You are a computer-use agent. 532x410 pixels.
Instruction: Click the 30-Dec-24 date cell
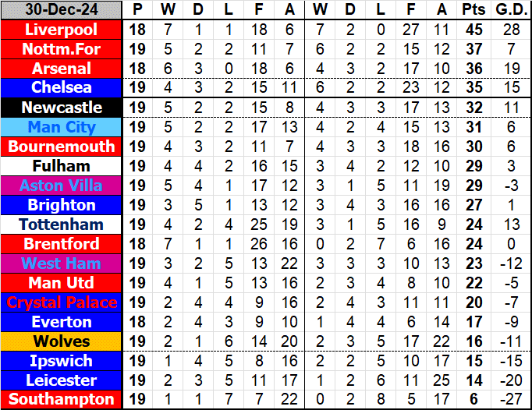pos(62,10)
